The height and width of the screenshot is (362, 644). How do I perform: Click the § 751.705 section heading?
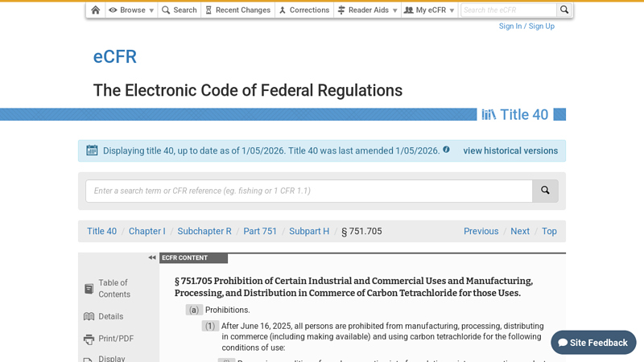tap(353, 287)
